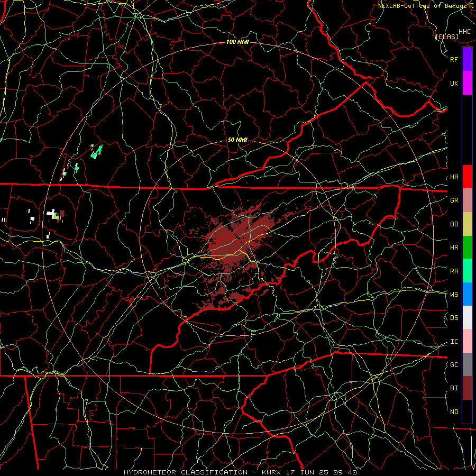Click the "HR" legend label

(x=454, y=248)
